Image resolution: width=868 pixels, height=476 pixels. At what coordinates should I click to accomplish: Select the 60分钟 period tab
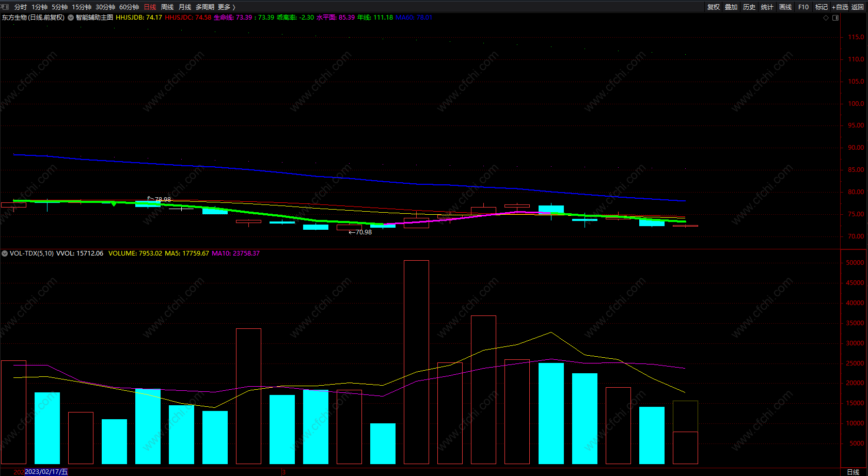(129, 7)
